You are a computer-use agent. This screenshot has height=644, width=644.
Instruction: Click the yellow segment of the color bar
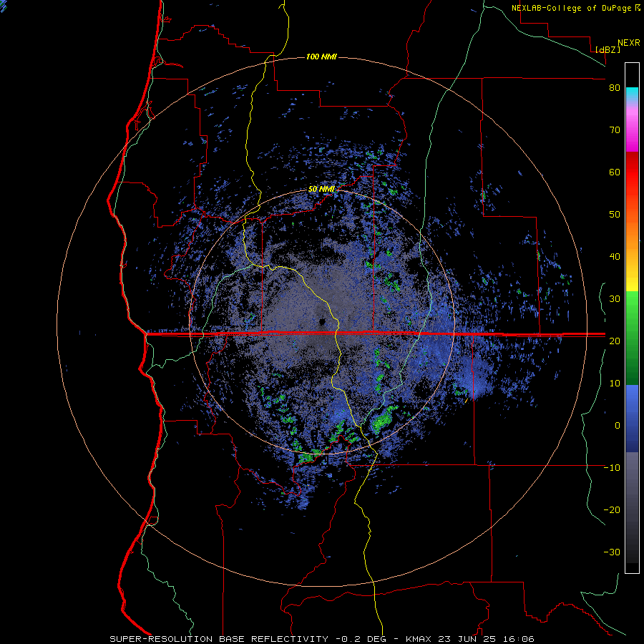(x=632, y=279)
